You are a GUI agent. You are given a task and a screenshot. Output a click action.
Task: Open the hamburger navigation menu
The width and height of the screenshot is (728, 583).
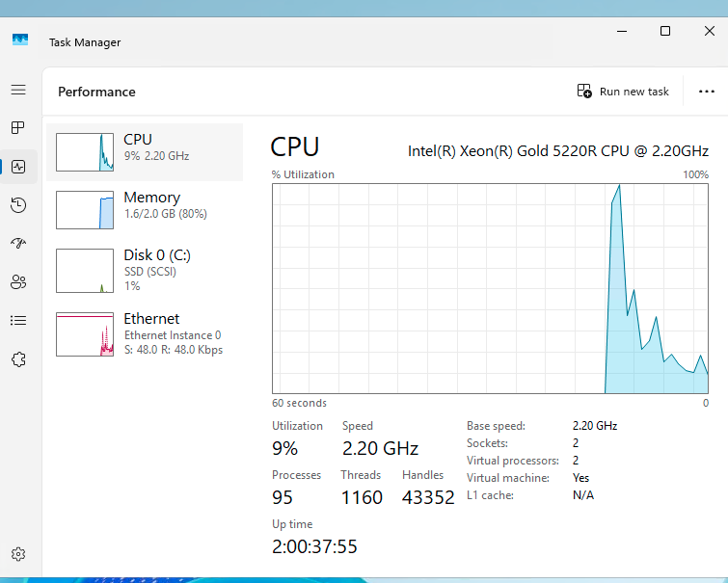pos(18,90)
